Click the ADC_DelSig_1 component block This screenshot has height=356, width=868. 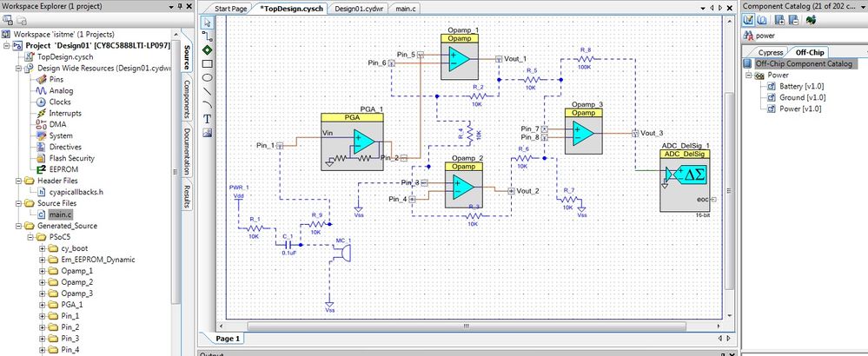point(685,181)
